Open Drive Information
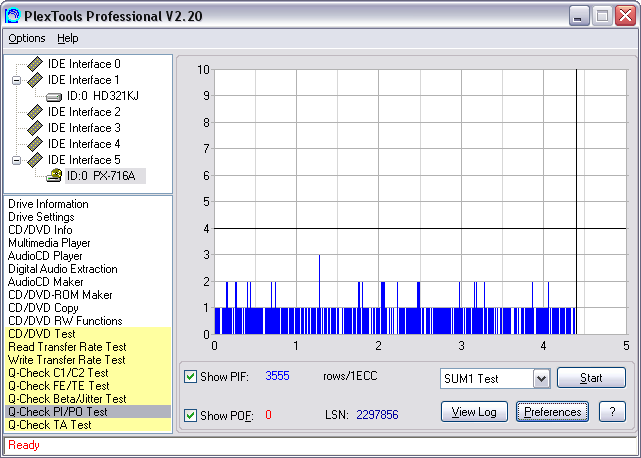 (x=48, y=204)
